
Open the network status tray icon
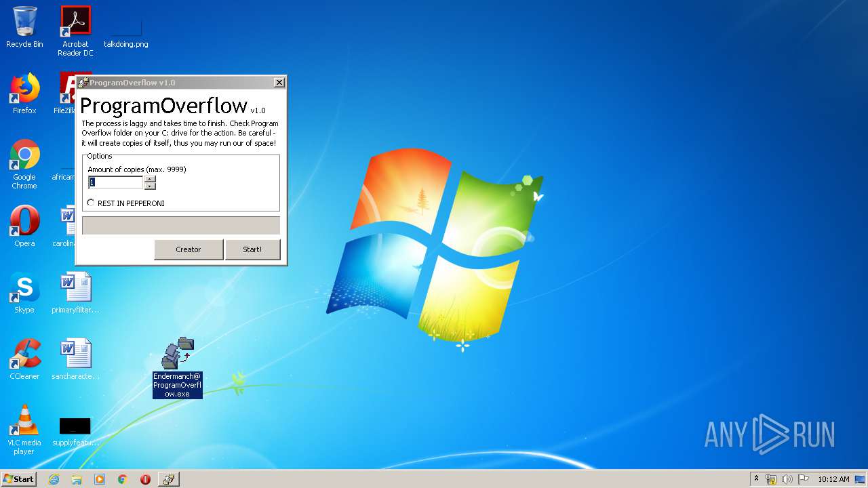point(771,479)
